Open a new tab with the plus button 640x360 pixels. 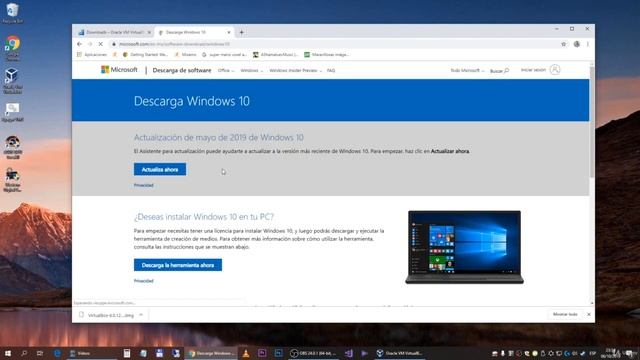[x=242, y=32]
